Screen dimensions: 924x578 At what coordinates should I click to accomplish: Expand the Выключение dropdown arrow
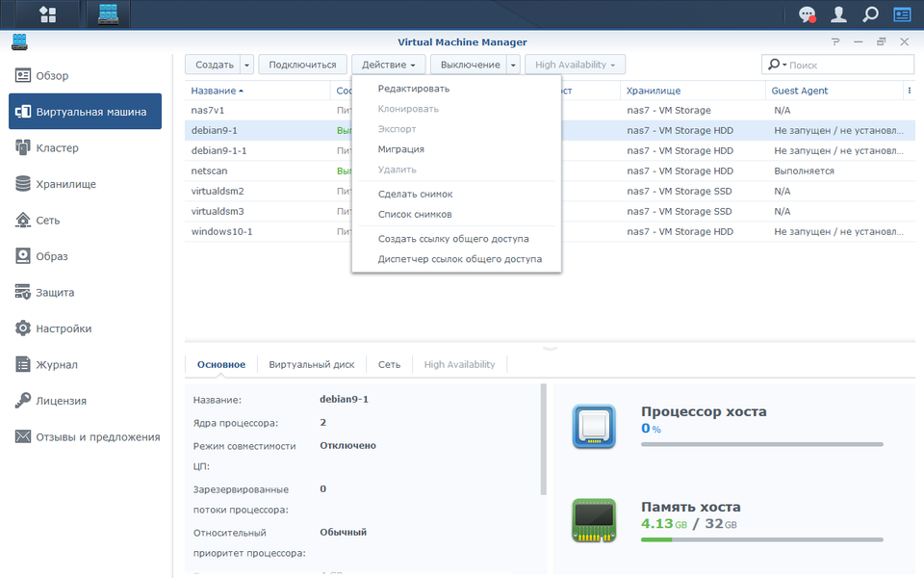(513, 65)
